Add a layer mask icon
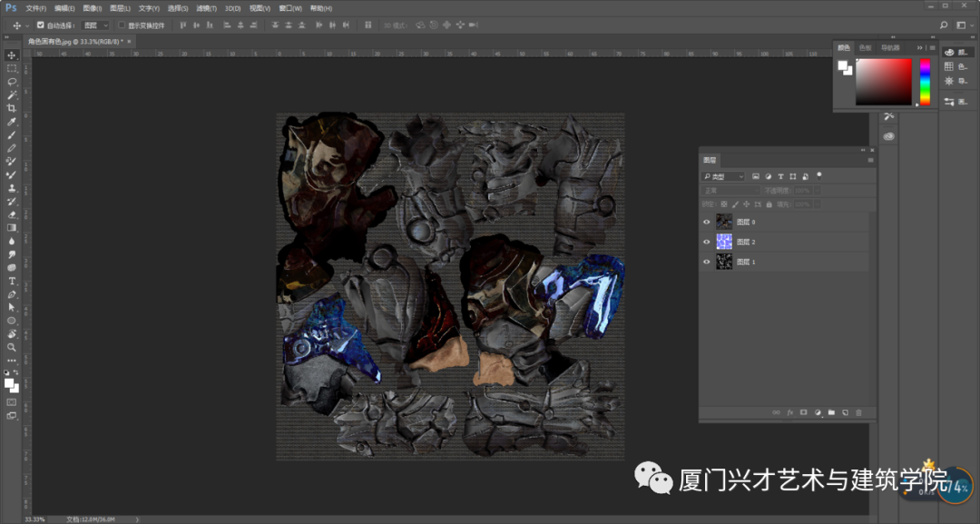The image size is (980, 524). (804, 412)
